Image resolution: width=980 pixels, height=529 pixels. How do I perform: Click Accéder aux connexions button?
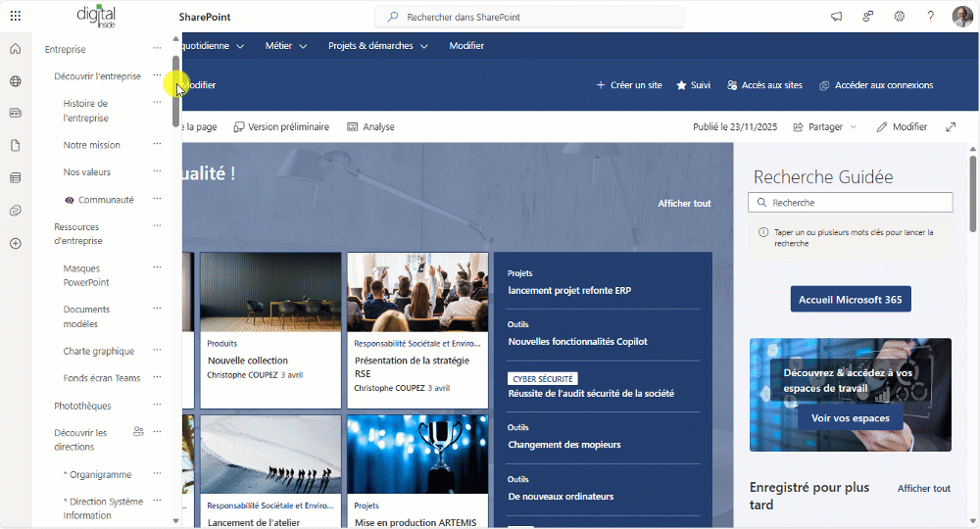tap(875, 85)
